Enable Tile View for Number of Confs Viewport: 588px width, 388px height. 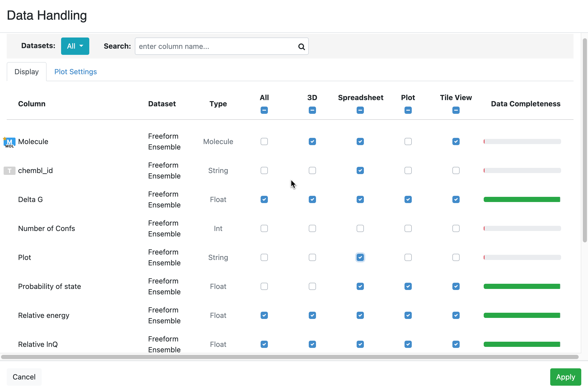[x=456, y=228]
